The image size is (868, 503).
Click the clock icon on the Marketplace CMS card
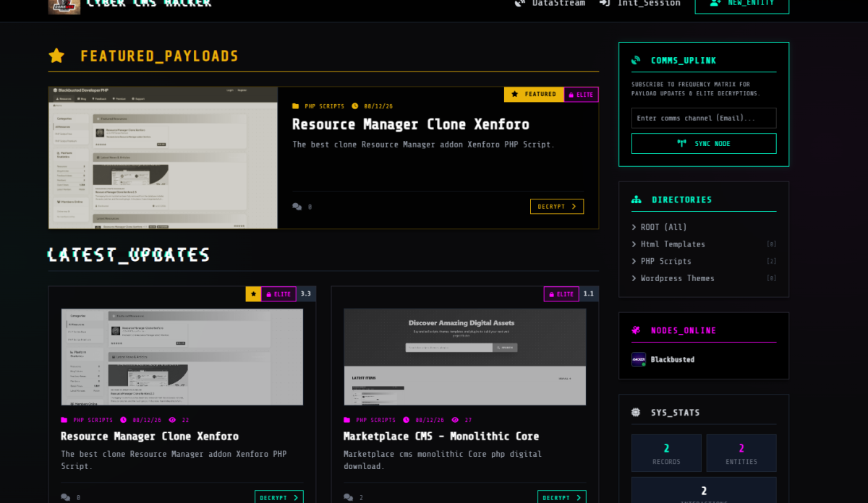click(x=406, y=420)
